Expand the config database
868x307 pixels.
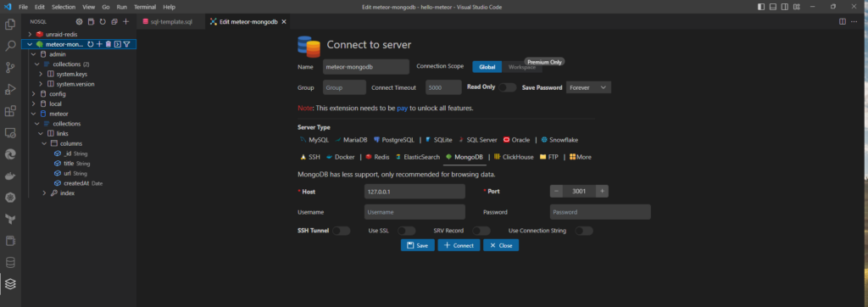coord(34,93)
